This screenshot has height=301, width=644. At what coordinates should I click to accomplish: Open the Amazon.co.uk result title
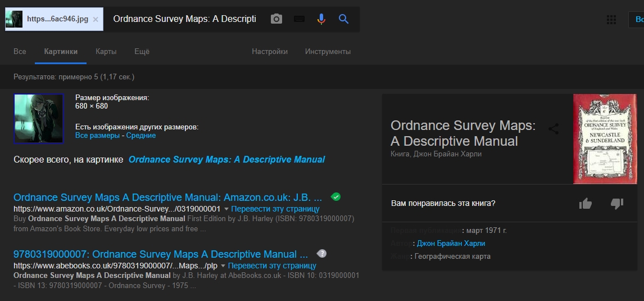click(x=167, y=196)
